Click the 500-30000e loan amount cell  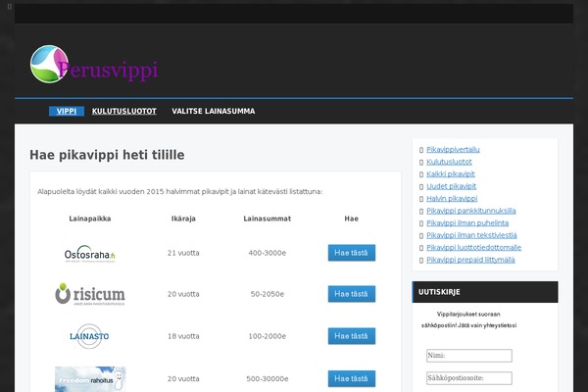tap(267, 379)
